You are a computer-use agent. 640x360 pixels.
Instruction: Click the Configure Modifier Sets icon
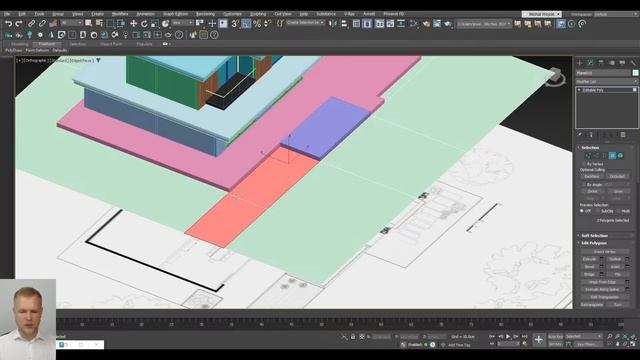[623, 135]
